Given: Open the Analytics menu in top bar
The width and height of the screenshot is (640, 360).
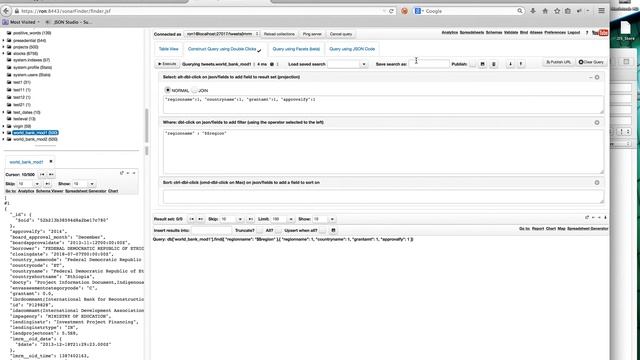Looking at the screenshot, I should click(450, 33).
